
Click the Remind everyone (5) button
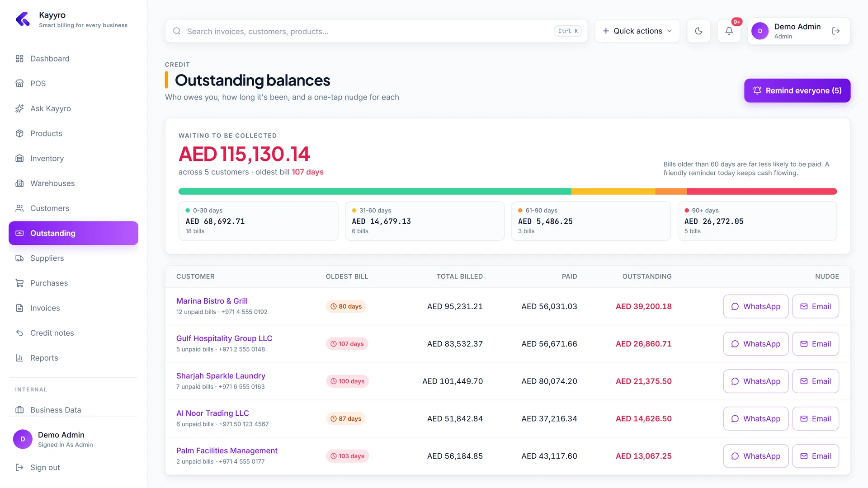coord(797,91)
